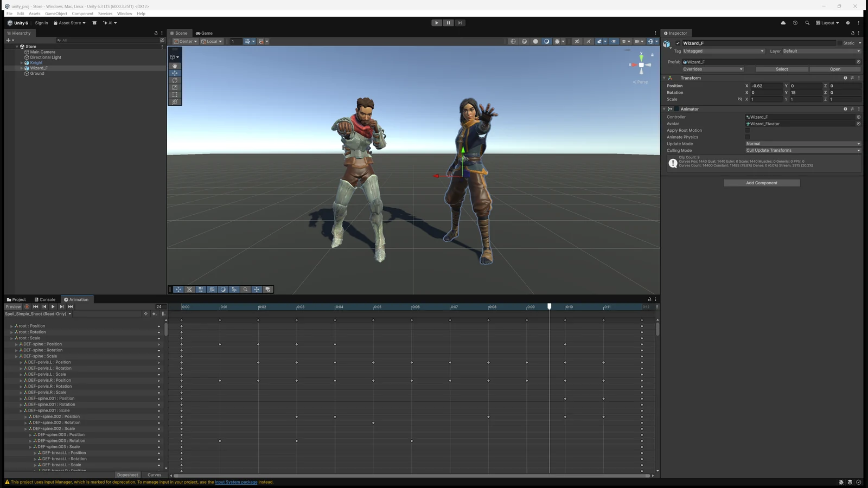Open the Tag dropdown showing Untagged
Image resolution: width=868 pixels, height=488 pixels.
723,51
